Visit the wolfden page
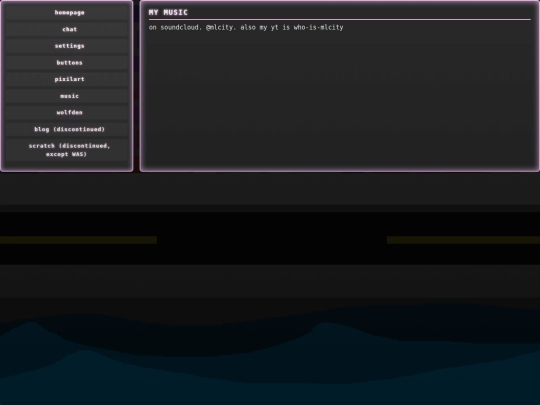540x405 pixels. (x=67, y=113)
